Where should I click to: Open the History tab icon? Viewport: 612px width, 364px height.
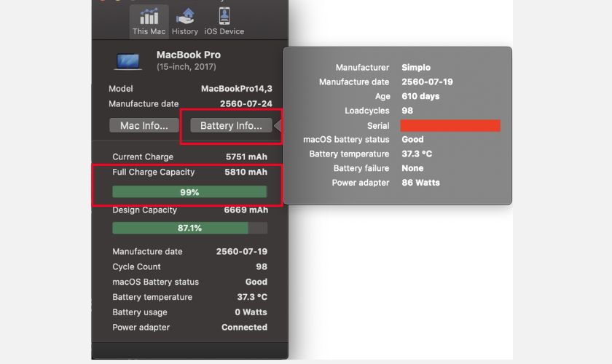point(185,17)
